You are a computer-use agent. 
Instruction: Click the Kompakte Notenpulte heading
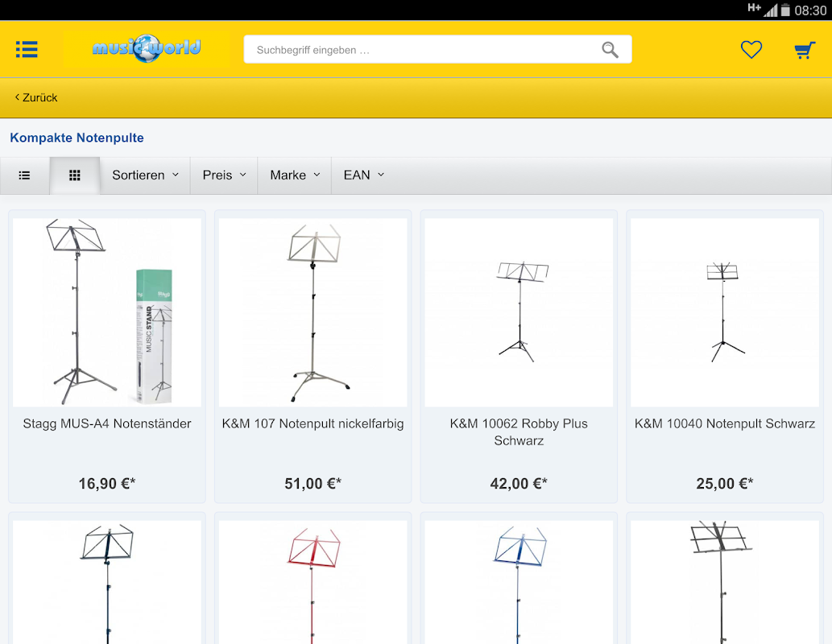(x=77, y=138)
